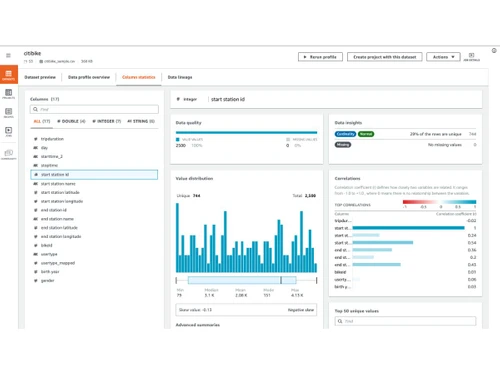This screenshot has height=375, width=500.
Task: Click the search magnifier in Columns find box
Action: tap(35, 109)
